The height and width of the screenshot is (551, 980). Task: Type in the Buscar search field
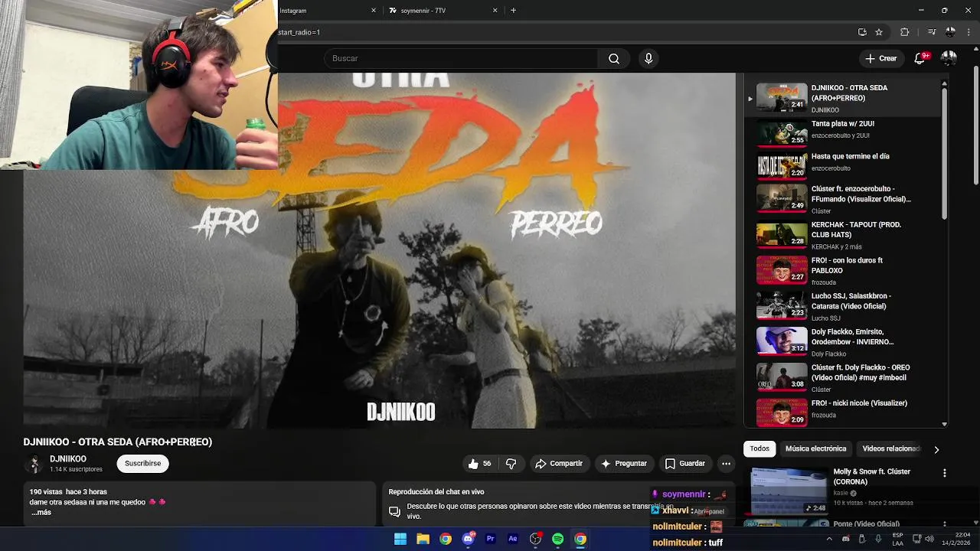click(462, 58)
